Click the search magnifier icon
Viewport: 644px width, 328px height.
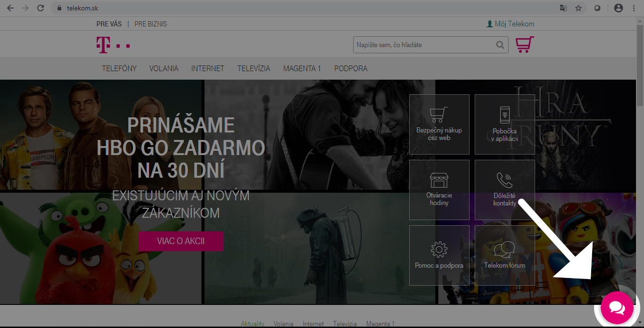[x=500, y=45]
